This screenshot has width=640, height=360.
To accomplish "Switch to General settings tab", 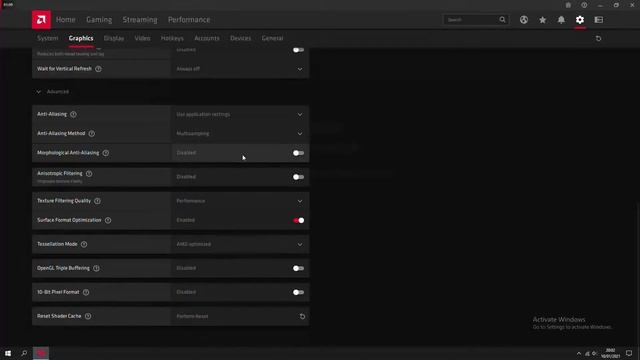I will (272, 38).
